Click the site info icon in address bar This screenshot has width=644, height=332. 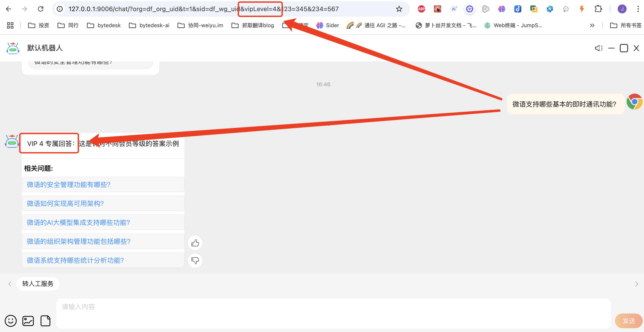click(x=60, y=9)
